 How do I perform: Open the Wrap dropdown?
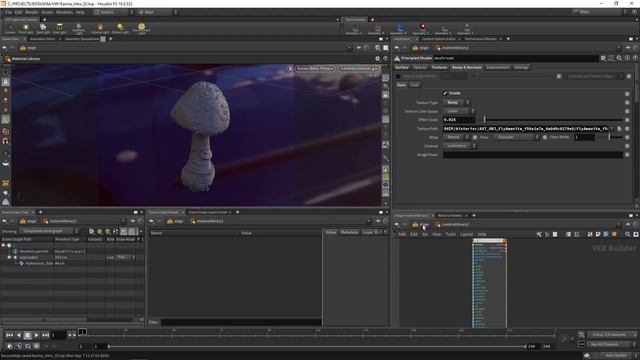(x=456, y=137)
